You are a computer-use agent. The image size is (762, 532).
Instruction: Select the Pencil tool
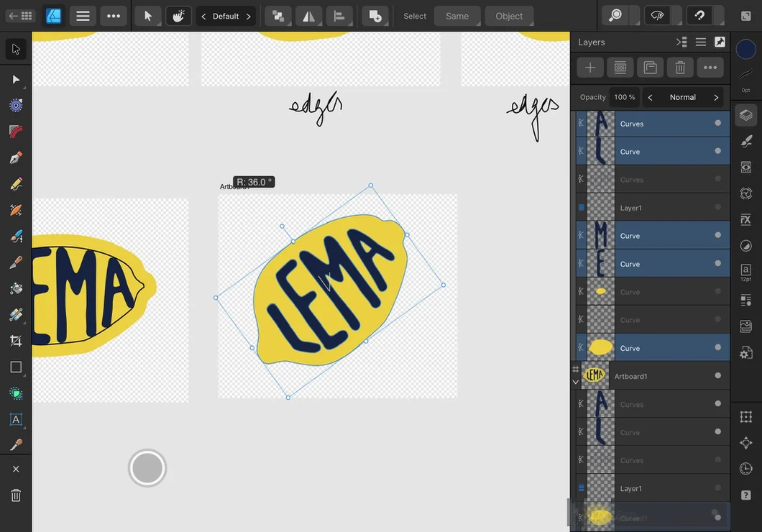pos(16,184)
